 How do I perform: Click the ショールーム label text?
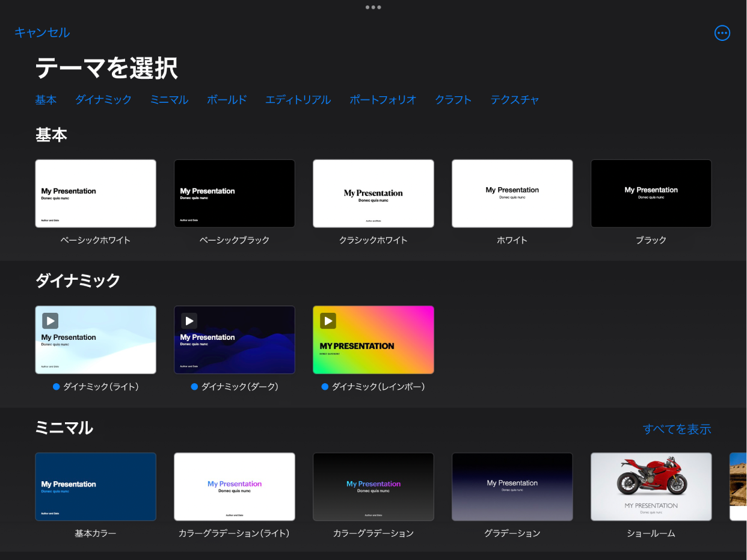pyautogui.click(x=651, y=534)
